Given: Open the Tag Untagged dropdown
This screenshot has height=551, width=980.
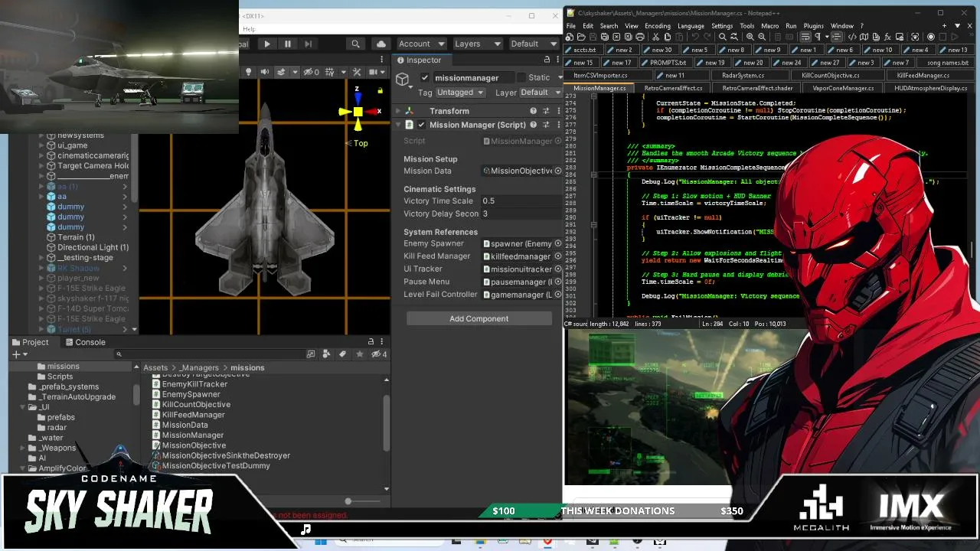Looking at the screenshot, I should point(461,93).
